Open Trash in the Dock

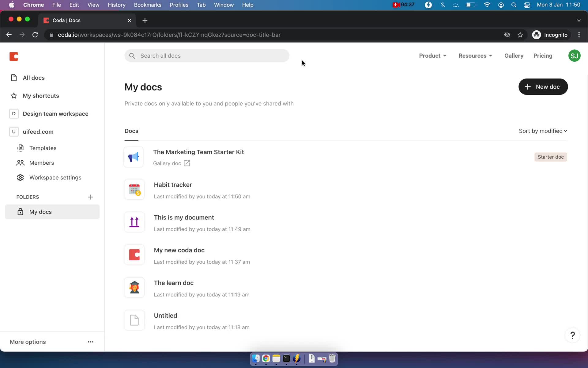coord(332,358)
